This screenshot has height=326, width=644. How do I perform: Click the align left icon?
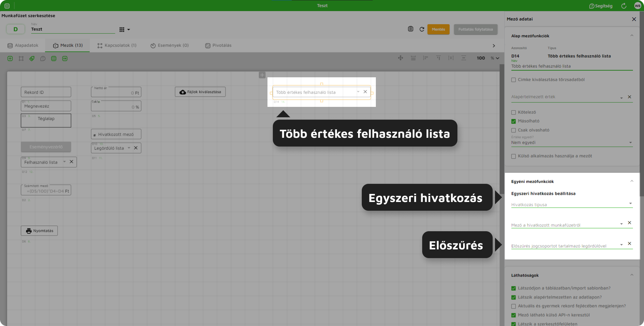coord(426,58)
